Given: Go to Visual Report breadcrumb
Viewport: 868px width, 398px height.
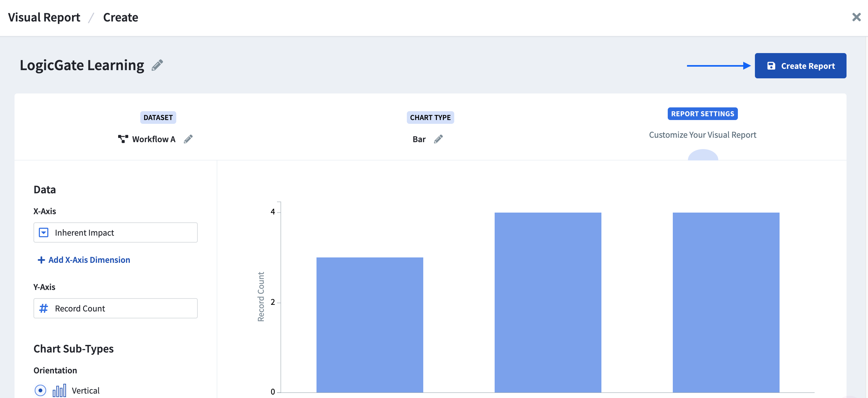Looking at the screenshot, I should pos(44,17).
